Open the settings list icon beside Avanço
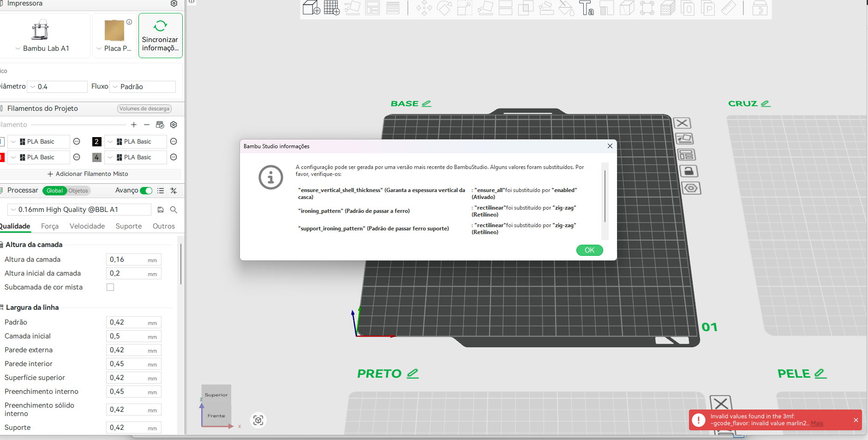Screen dimensions: 868x440 [161, 191]
